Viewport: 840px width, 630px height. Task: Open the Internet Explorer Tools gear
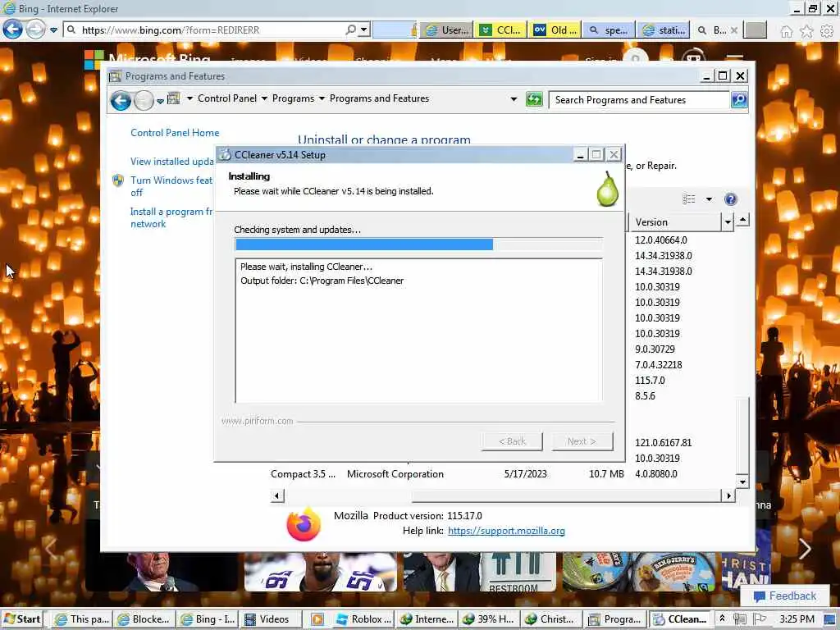pyautogui.click(x=827, y=31)
